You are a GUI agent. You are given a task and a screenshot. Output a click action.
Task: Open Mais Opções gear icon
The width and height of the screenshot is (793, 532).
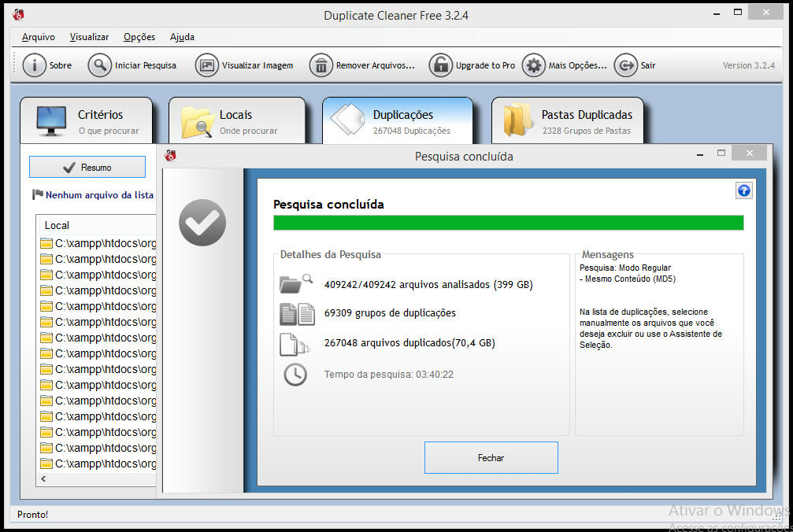point(534,65)
